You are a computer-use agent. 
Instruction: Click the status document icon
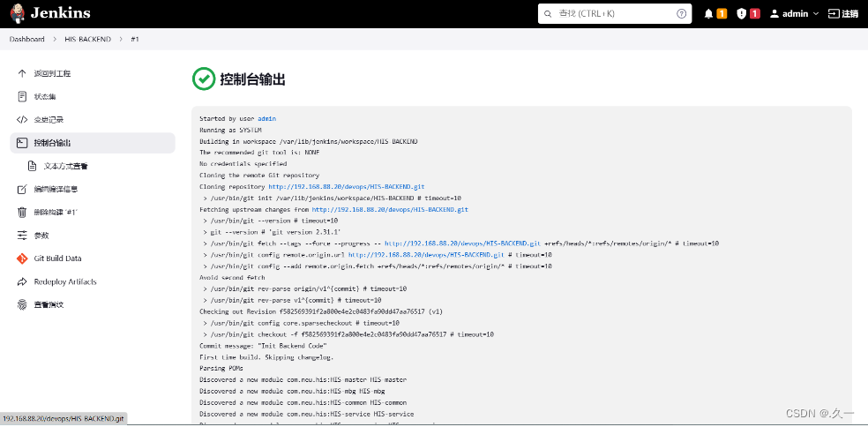pos(22,96)
